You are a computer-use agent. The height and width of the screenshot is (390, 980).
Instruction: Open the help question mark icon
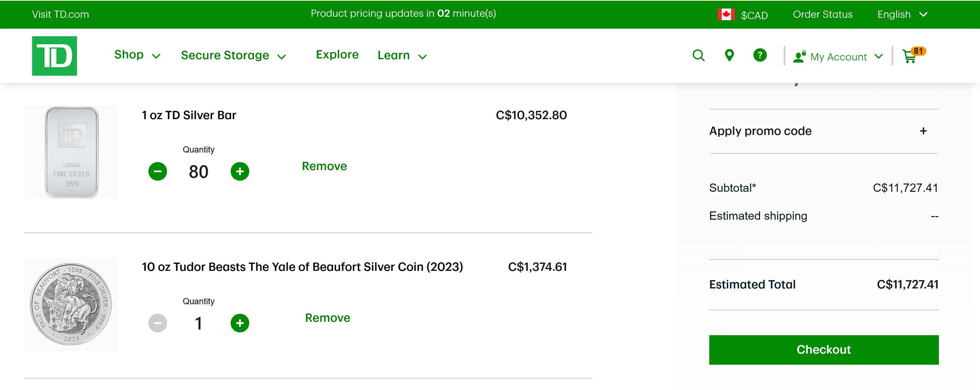tap(760, 56)
